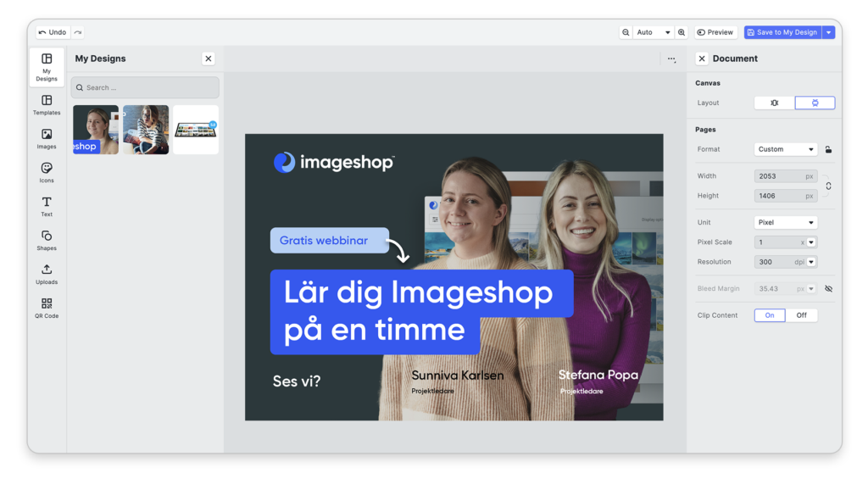Click the Search field in My Designs
Screen dimensions: 868x484
[x=145, y=87]
